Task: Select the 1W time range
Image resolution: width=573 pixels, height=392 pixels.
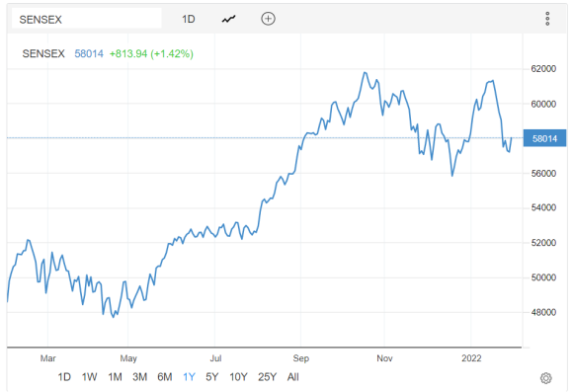Action: pos(89,377)
